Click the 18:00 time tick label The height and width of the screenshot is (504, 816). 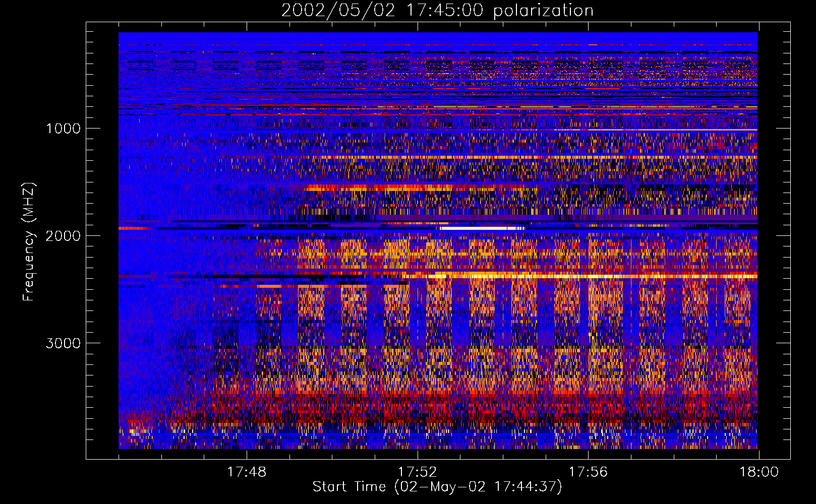pyautogui.click(x=759, y=472)
